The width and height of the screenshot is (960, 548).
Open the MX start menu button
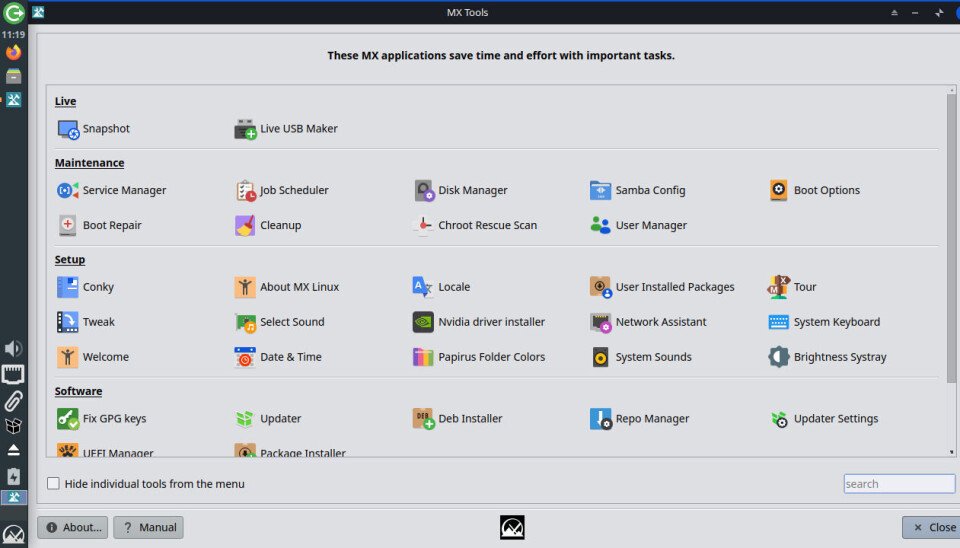pyautogui.click(x=13, y=535)
